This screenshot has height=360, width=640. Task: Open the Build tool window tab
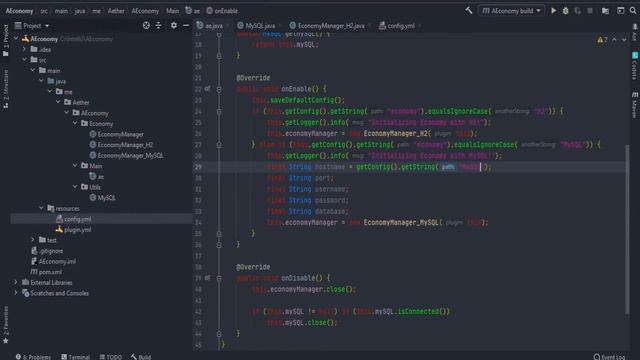(141, 357)
